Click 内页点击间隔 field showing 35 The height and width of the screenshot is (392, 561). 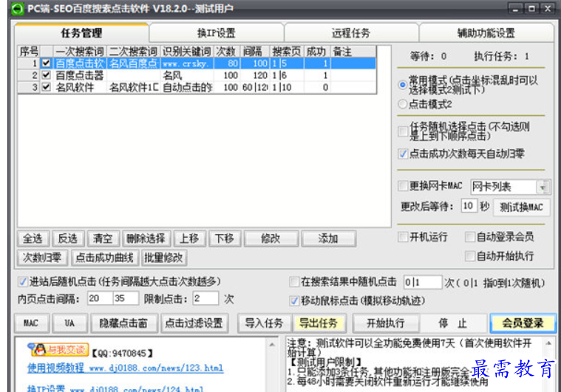(x=126, y=298)
